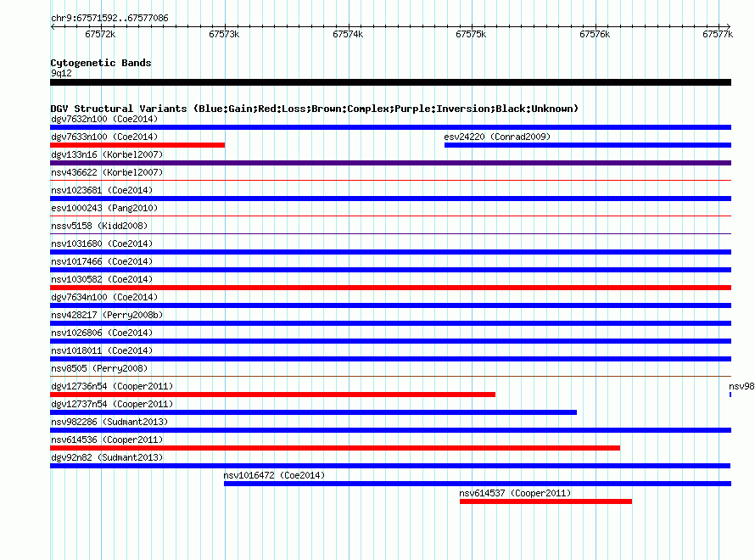The width and height of the screenshot is (755, 560).
Task: Click the 67573k ruler mark
Action: tap(224, 34)
